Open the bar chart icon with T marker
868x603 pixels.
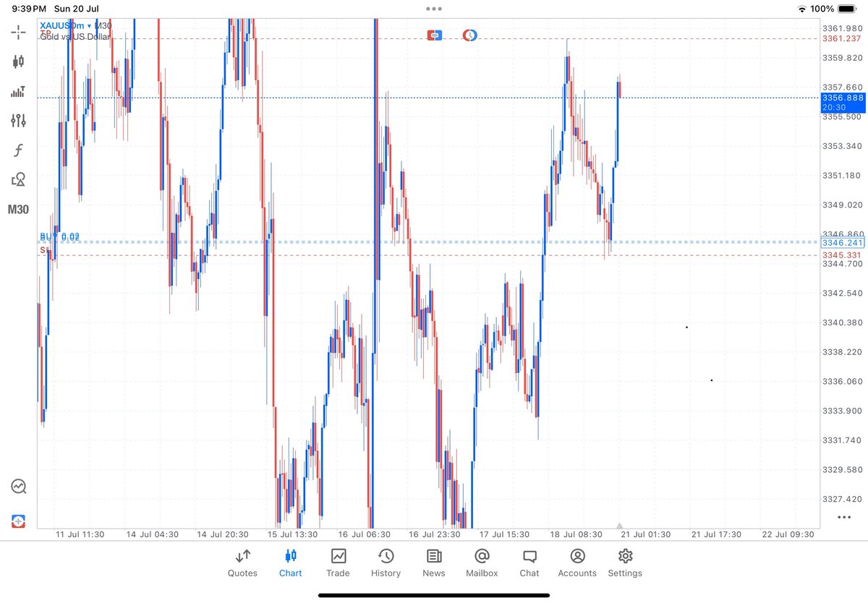(x=19, y=91)
